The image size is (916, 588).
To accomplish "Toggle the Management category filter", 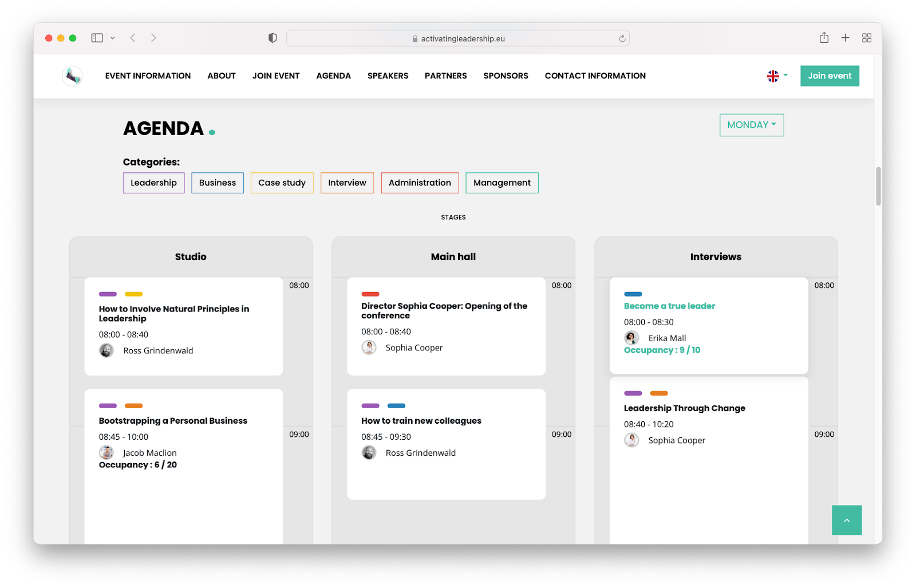I will point(502,183).
